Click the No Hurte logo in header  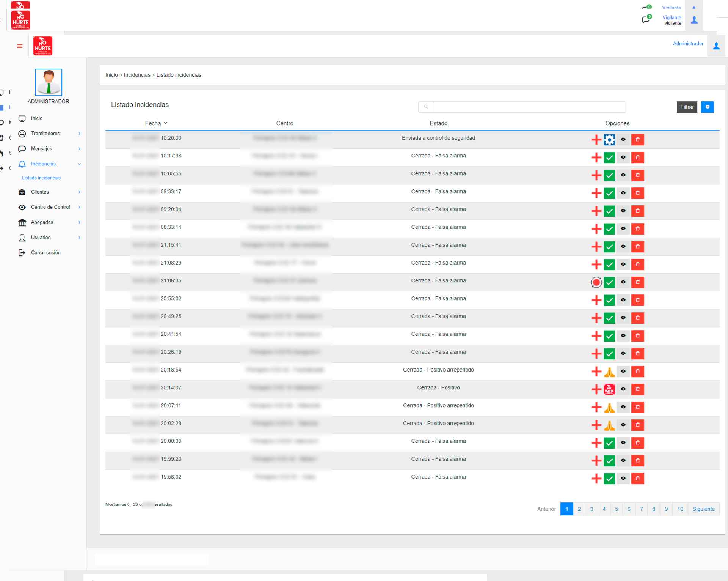click(x=43, y=46)
